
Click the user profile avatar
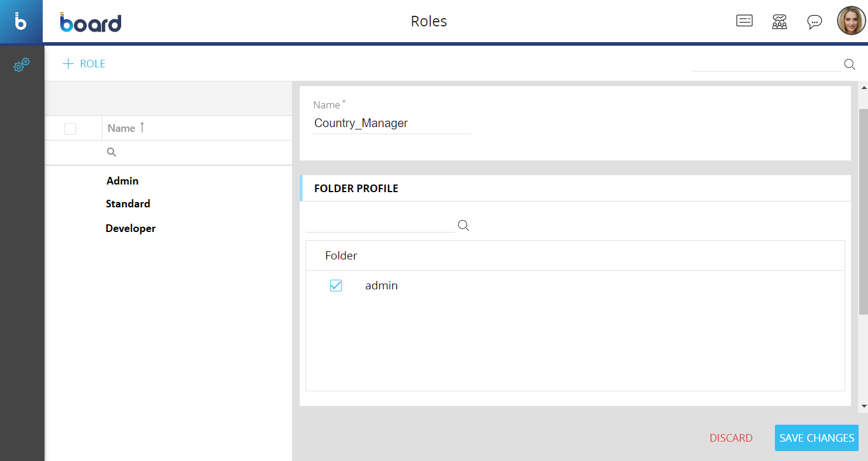(851, 22)
